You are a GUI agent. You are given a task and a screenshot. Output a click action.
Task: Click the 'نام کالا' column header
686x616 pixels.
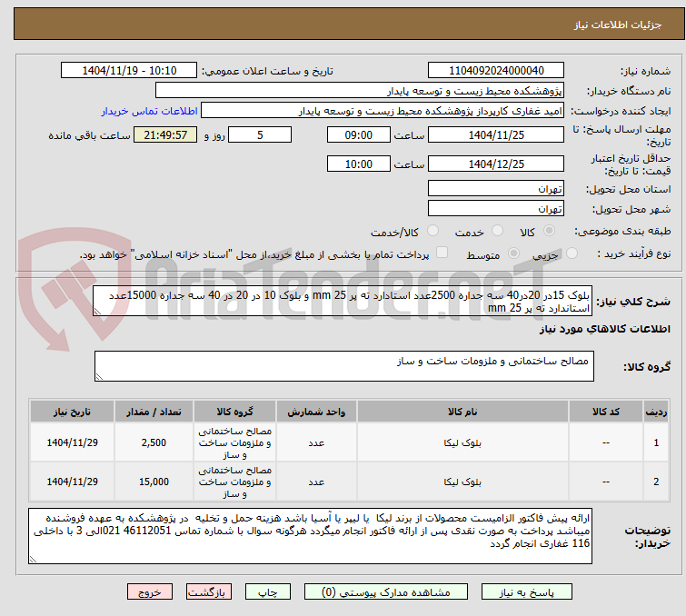pyautogui.click(x=462, y=412)
